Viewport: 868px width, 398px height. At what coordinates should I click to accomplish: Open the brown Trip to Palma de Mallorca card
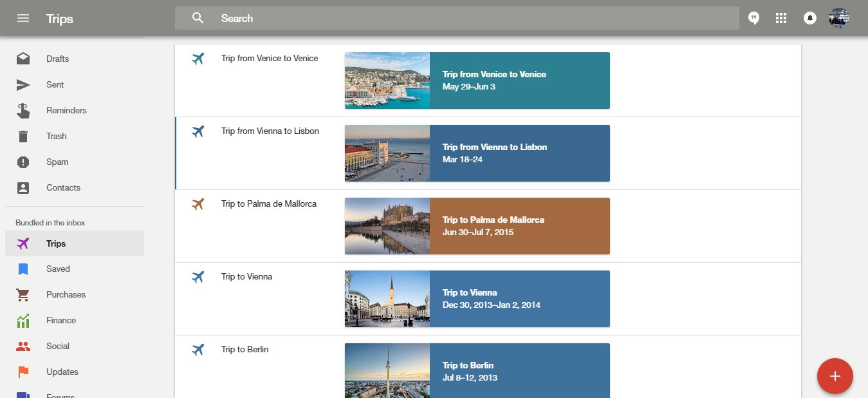[519, 226]
